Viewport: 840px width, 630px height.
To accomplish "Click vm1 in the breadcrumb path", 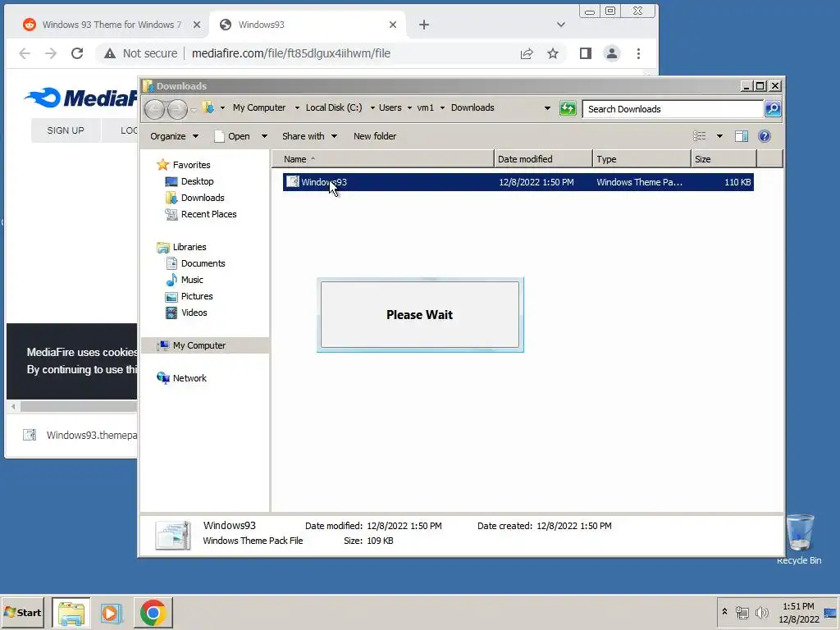I will pos(426,107).
